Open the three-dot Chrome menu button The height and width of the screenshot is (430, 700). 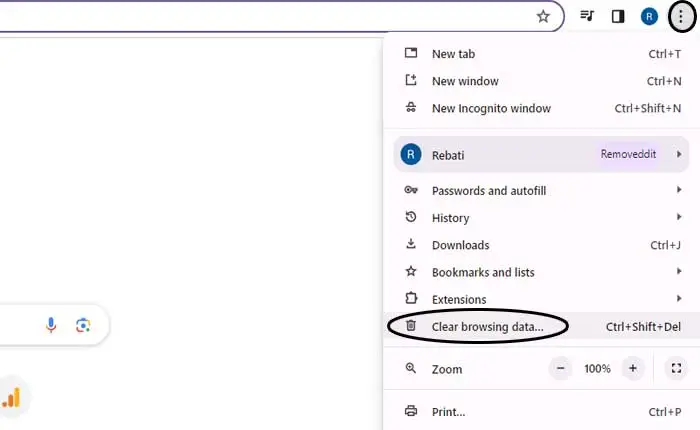point(681,16)
